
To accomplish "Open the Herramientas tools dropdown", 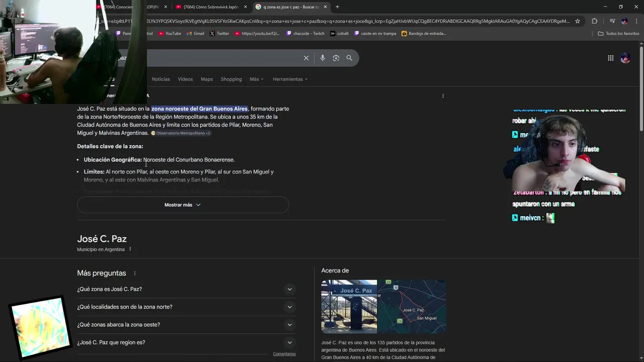I will 290,79.
